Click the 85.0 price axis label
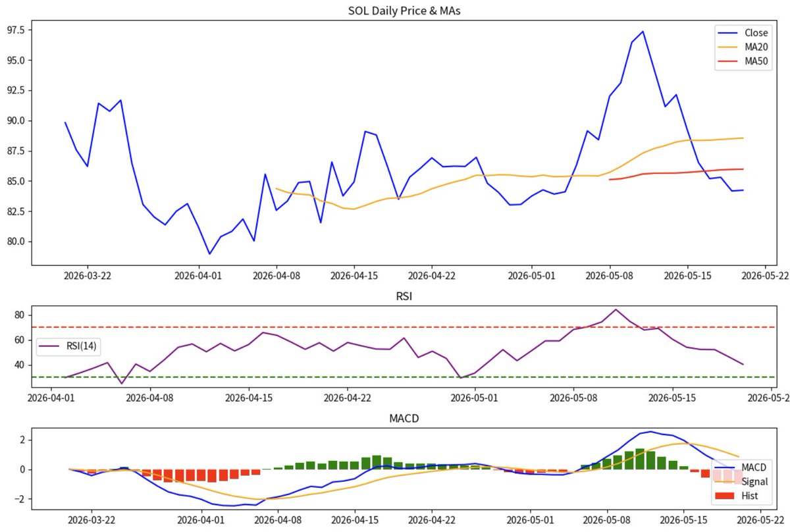Screen dimensions: 790x532 pyautogui.click(x=16, y=182)
